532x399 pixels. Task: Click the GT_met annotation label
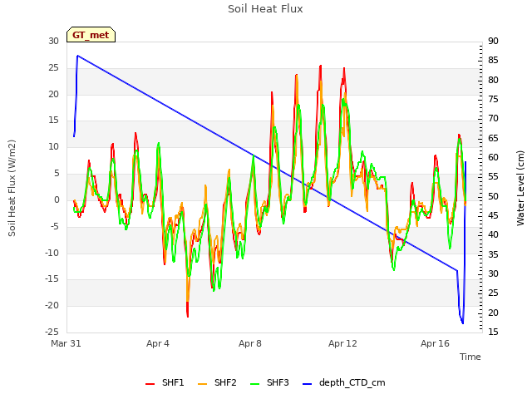point(91,35)
